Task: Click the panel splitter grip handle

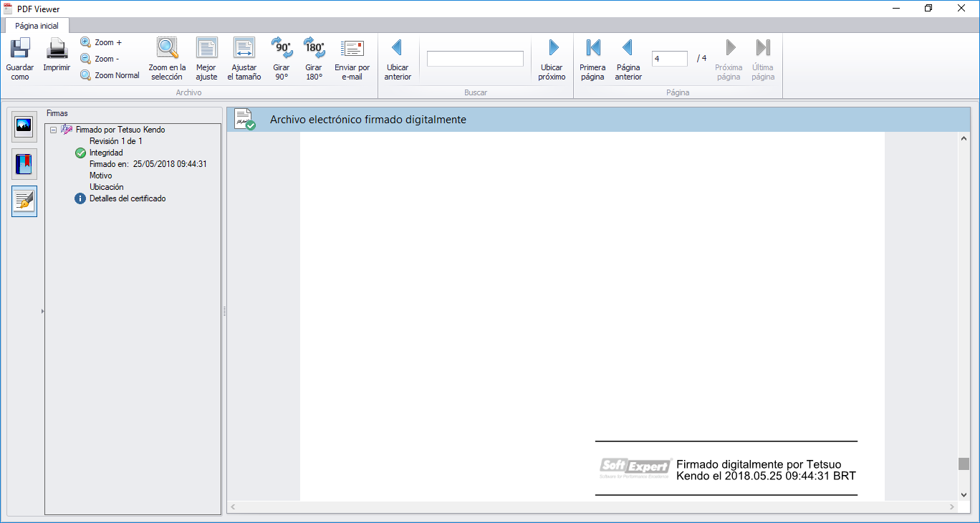Action: (224, 311)
